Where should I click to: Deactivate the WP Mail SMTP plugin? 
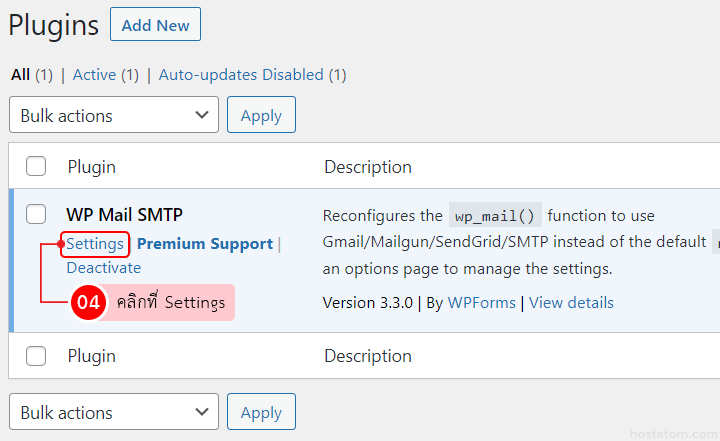click(103, 268)
